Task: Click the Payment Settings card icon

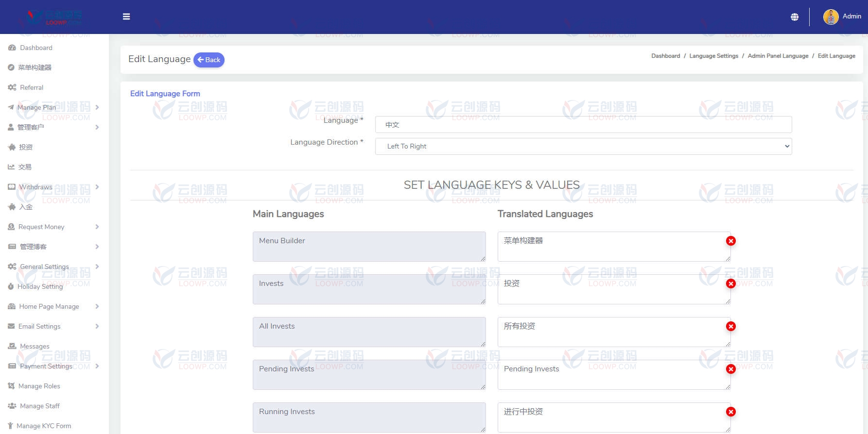Action: pos(12,366)
